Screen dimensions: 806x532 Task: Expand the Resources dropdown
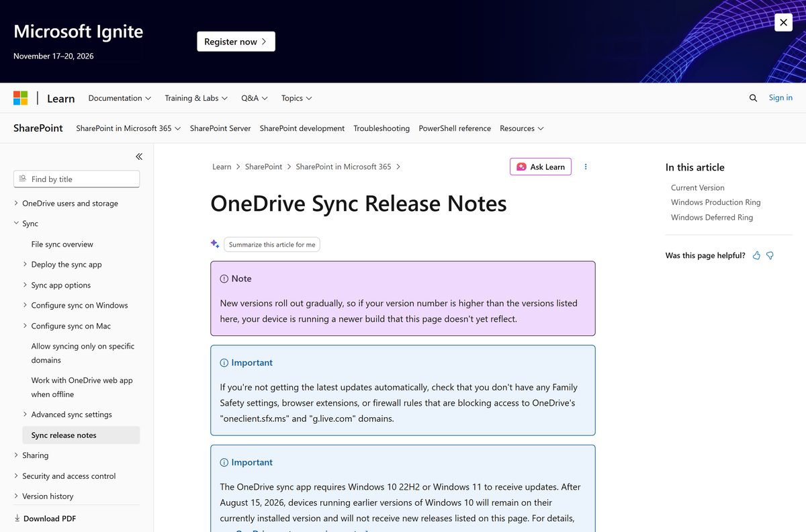tap(522, 128)
